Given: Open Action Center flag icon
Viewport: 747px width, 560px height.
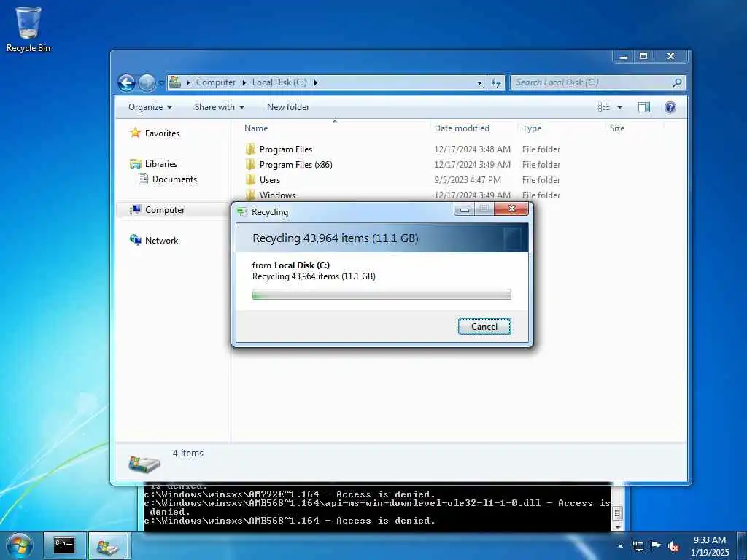Looking at the screenshot, I should click(656, 546).
